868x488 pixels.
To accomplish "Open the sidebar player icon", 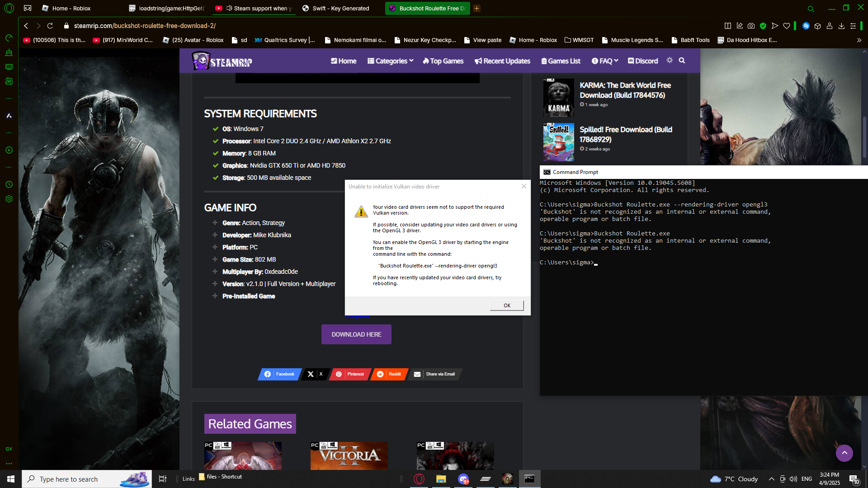I will 9,150.
